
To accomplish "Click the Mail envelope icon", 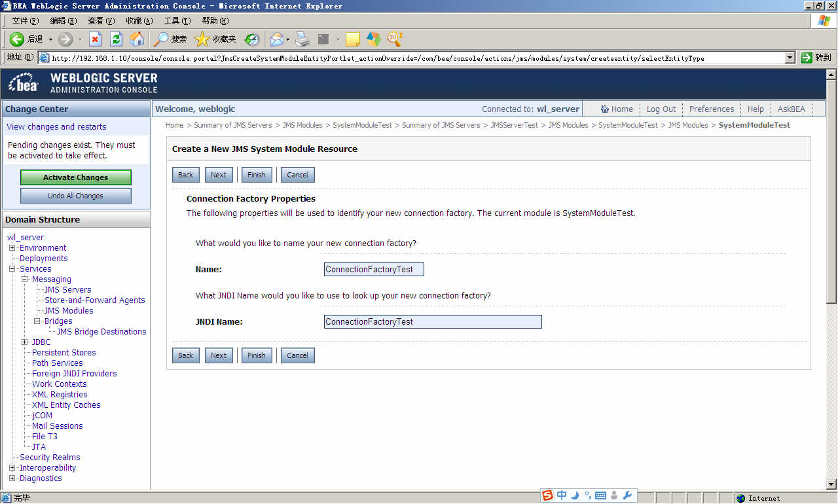I will (x=277, y=39).
